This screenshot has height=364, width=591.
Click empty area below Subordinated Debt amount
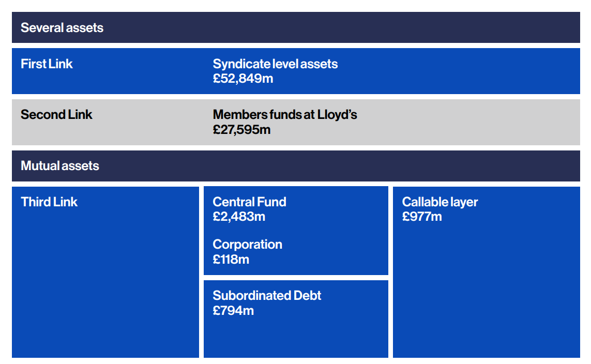tap(296, 337)
